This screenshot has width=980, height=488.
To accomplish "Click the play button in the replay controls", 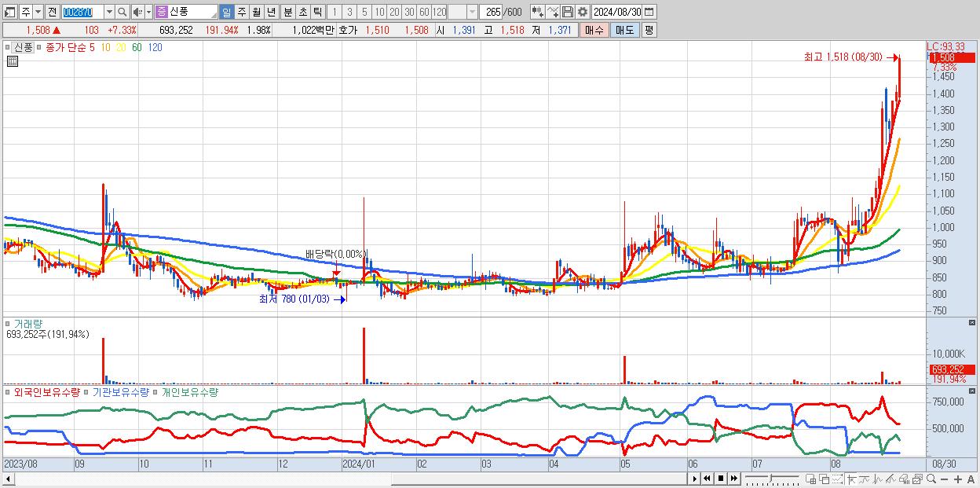I will click(695, 479).
